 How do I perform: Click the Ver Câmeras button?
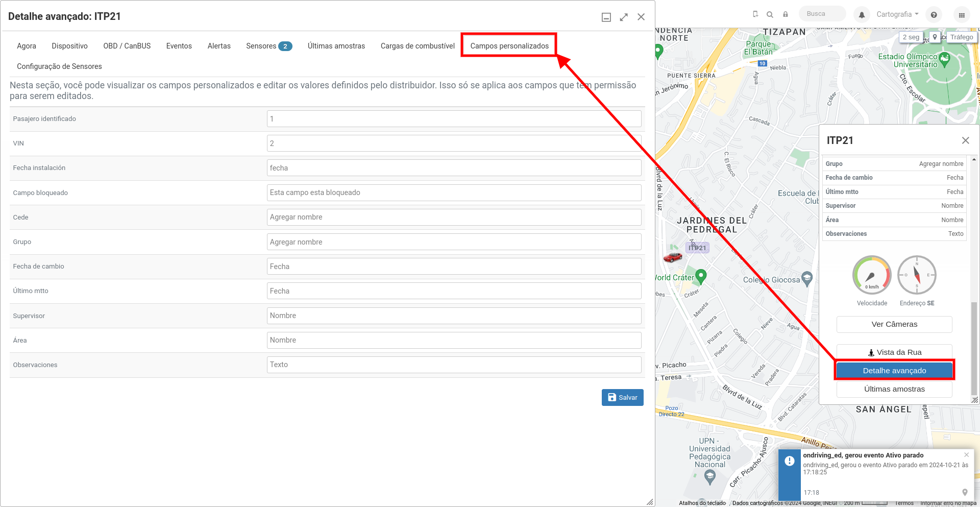tap(894, 324)
